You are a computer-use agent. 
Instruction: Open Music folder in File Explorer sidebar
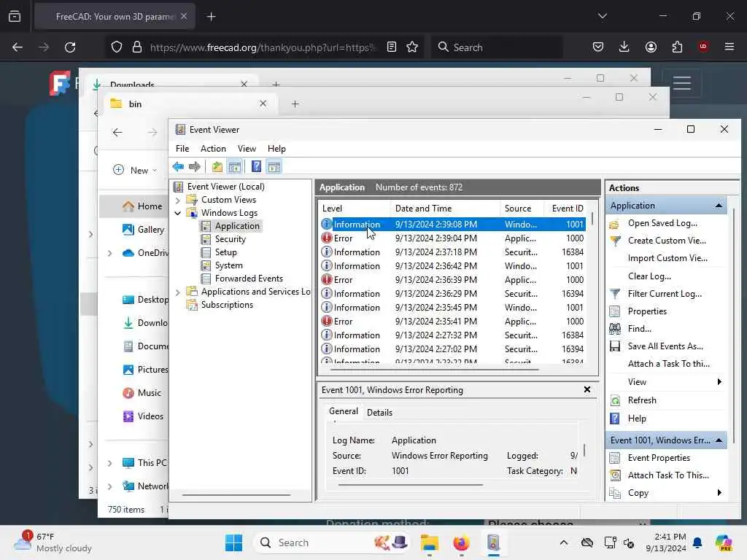(142, 393)
